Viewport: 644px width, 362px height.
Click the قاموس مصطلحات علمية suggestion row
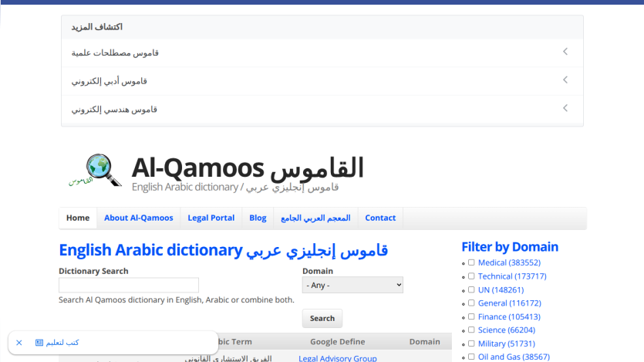(x=322, y=53)
